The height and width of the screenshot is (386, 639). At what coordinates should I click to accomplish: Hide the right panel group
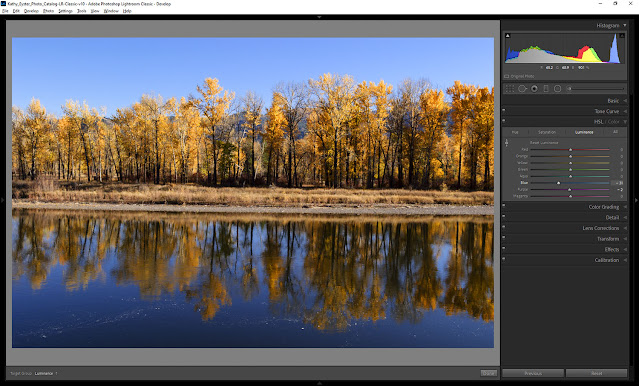pyautogui.click(x=636, y=200)
